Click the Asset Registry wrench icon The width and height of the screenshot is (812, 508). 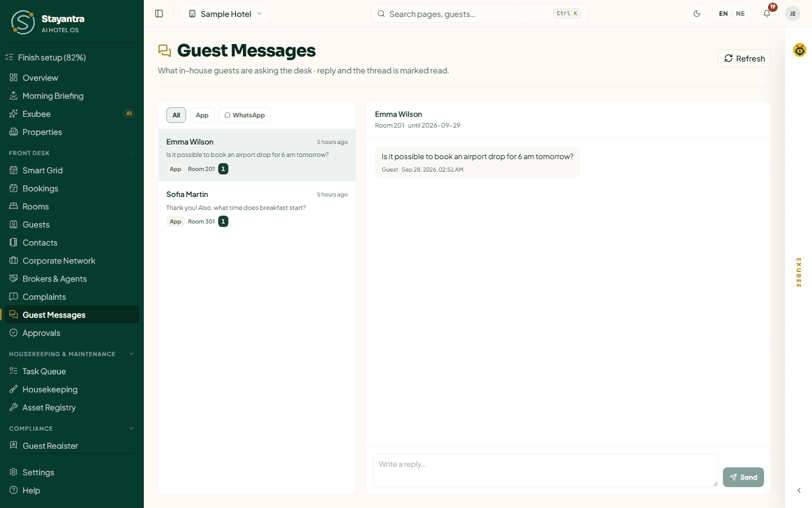pos(14,407)
